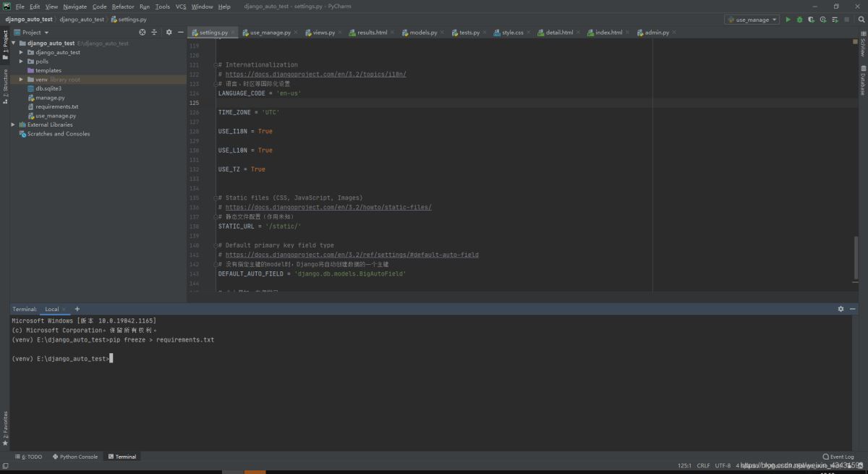Switch to the models.py editor tab
The width and height of the screenshot is (868, 474).
423,33
